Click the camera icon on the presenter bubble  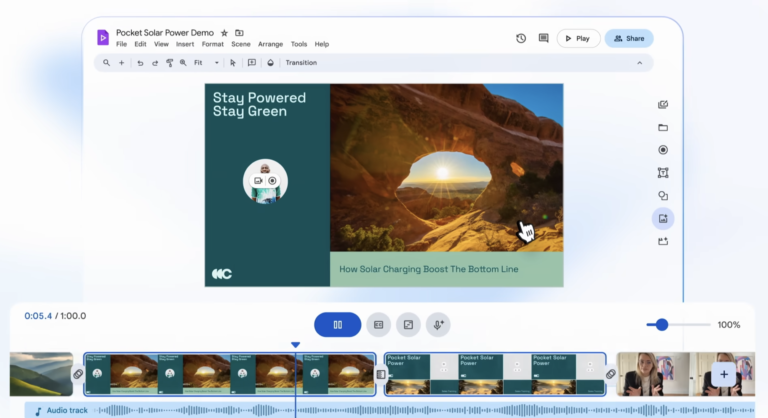point(258,181)
